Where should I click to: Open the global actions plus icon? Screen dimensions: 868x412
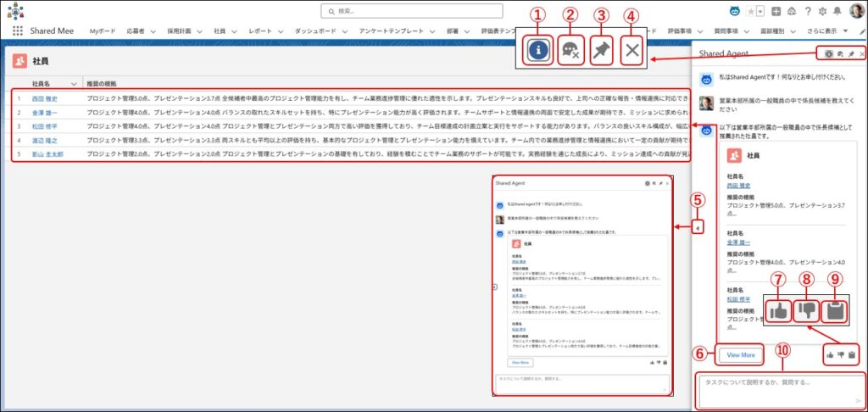(776, 10)
